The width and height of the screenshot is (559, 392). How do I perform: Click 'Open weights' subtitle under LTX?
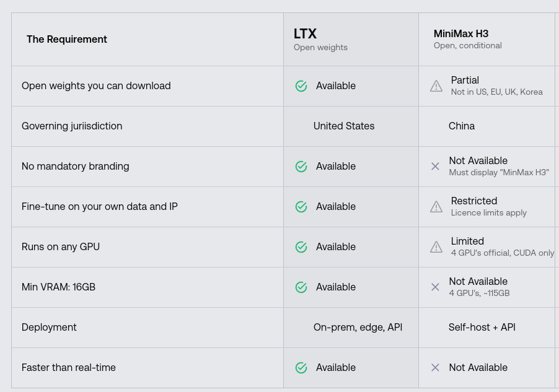(320, 48)
